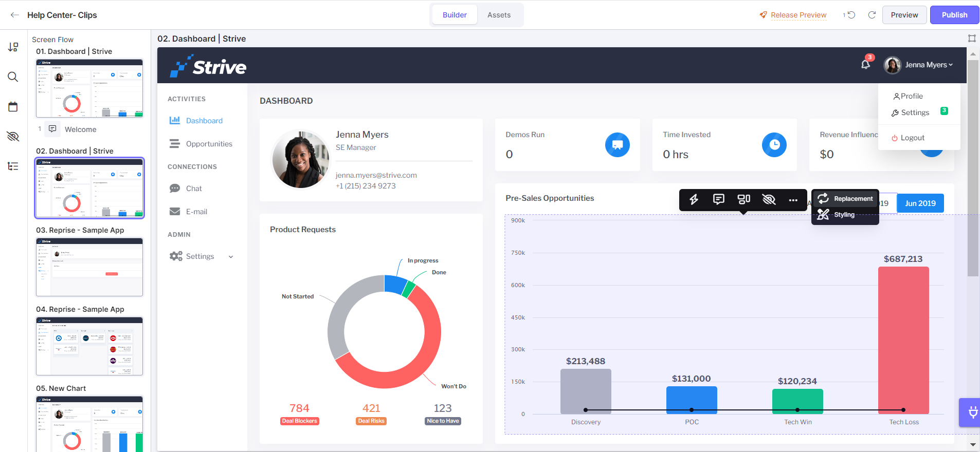Open the Chat link in sidebar
Viewport: 980px width, 452px height.
coord(194,189)
